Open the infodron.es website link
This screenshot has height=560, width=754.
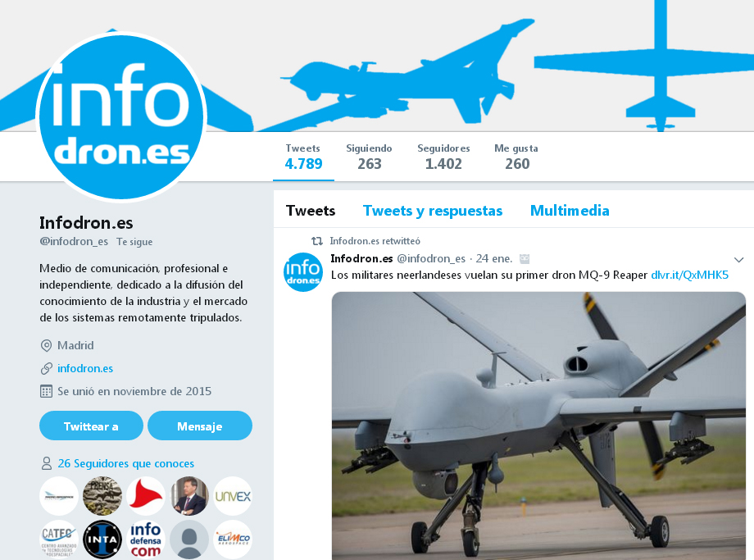point(85,368)
